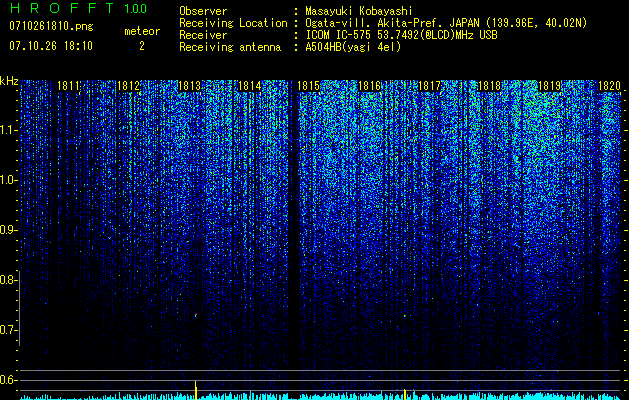The height and width of the screenshot is (400, 629).
Task: Click the Receiver field label
Action: pos(203,35)
